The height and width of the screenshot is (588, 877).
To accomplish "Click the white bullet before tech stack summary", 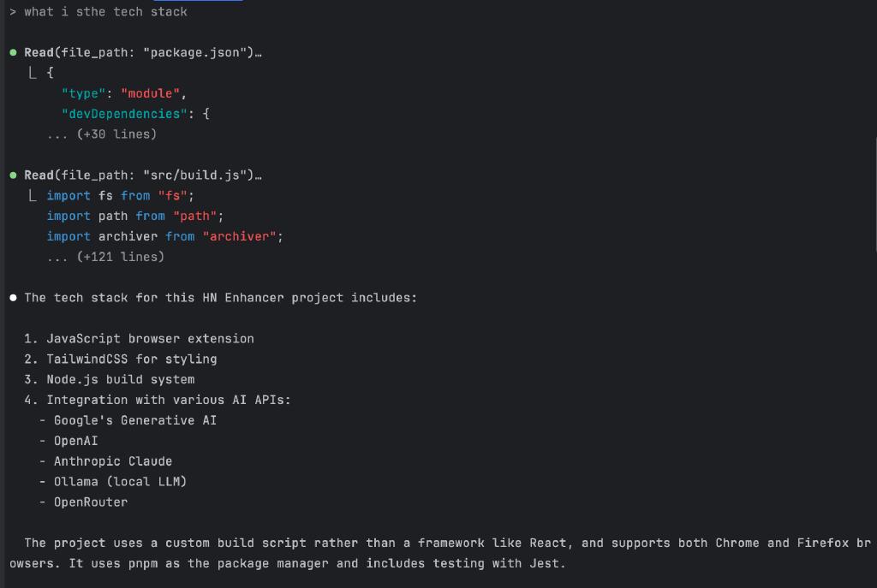I will (x=13, y=298).
